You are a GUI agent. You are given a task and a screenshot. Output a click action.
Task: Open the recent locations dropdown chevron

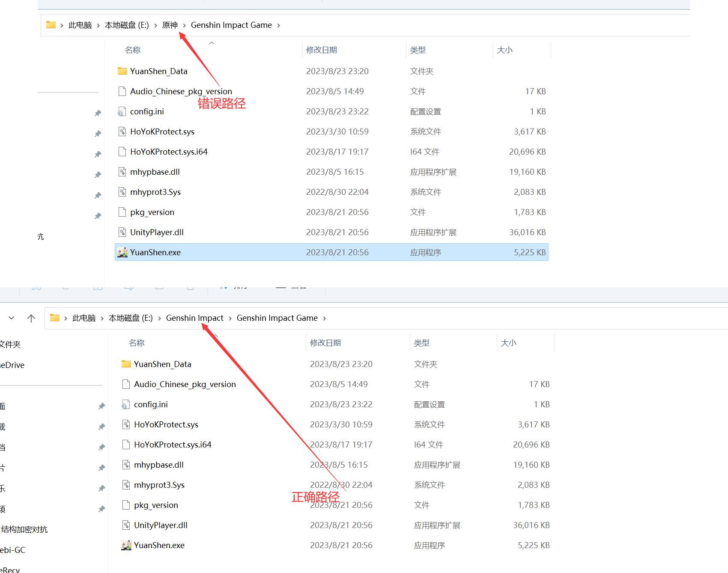pyautogui.click(x=12, y=318)
